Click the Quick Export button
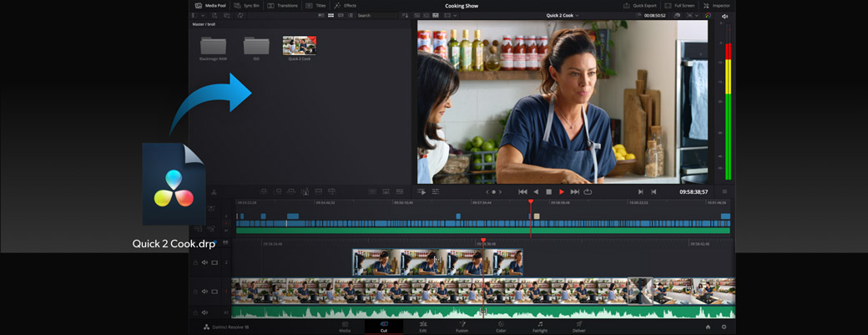 (640, 6)
